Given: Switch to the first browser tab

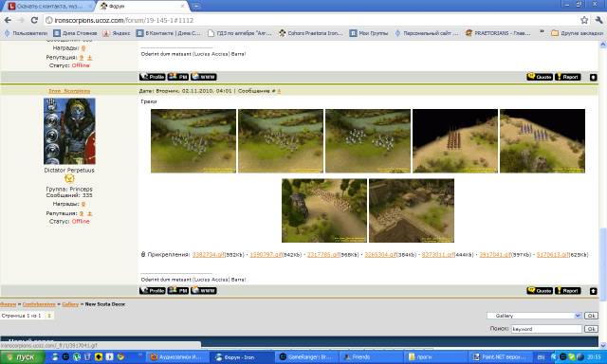Looking at the screenshot, I should tap(48, 7).
